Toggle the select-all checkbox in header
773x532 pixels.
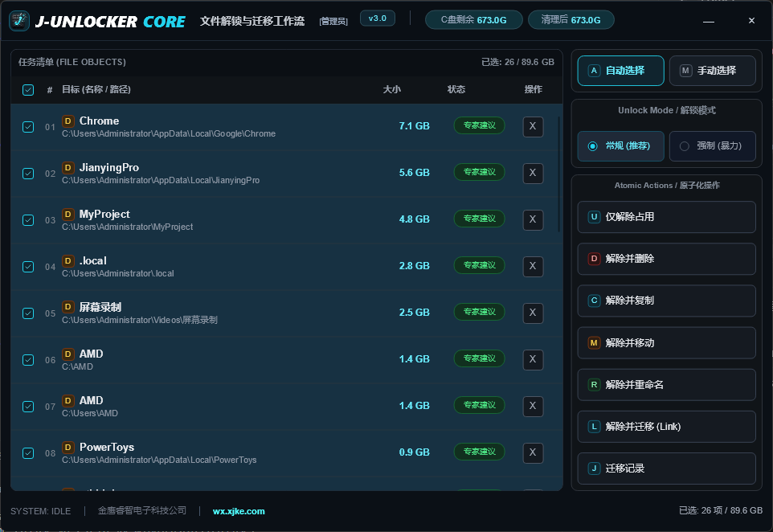point(28,90)
